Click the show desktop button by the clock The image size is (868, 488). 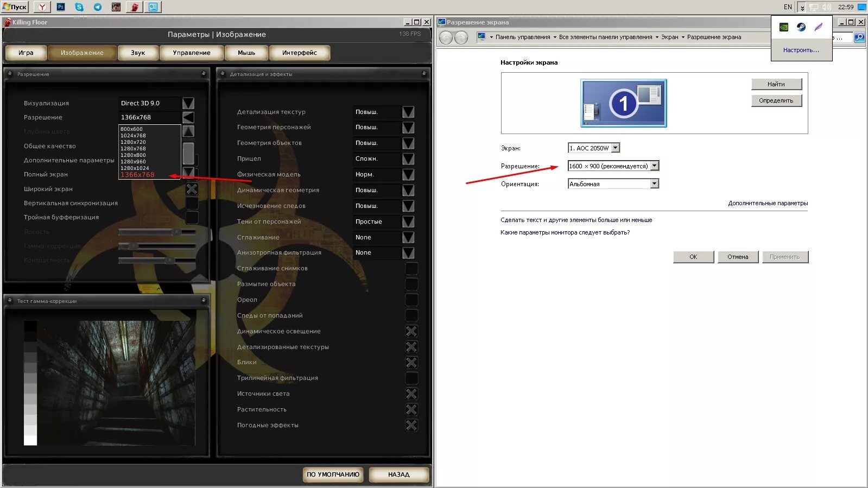tap(861, 7)
